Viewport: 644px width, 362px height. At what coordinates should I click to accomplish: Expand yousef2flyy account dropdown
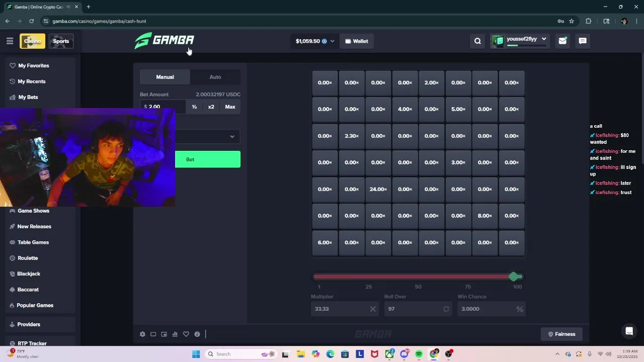tap(544, 39)
